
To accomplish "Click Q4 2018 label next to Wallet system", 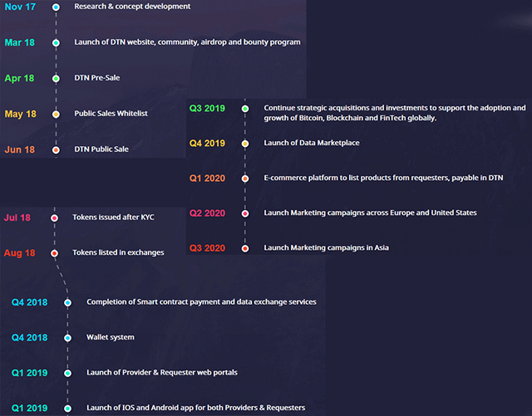I will [x=30, y=338].
